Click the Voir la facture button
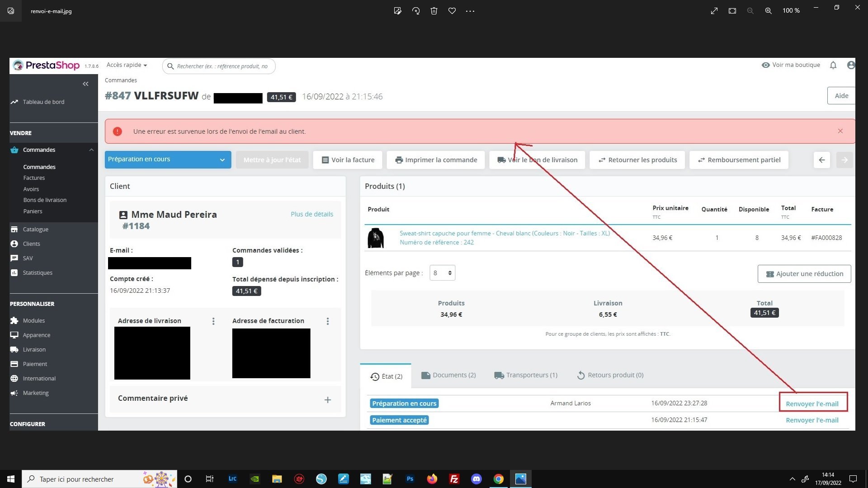The image size is (868, 488). (x=348, y=160)
